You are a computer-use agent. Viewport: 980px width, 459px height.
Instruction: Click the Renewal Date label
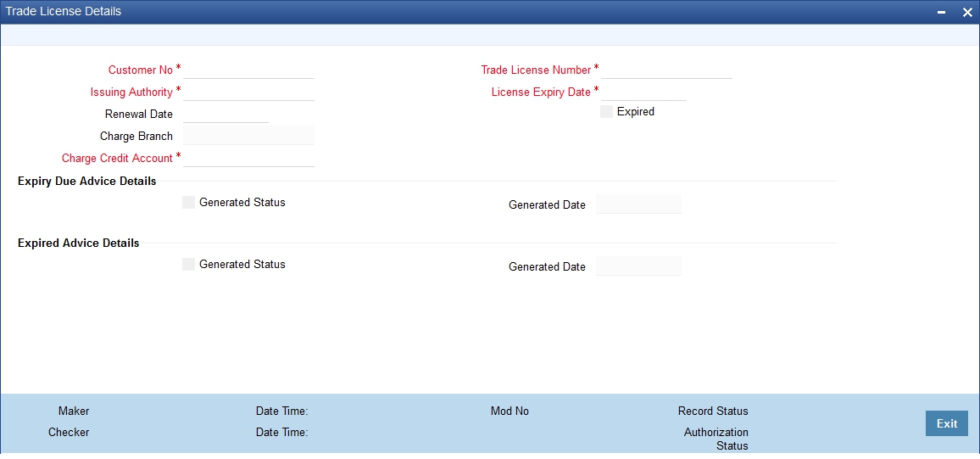click(x=139, y=114)
